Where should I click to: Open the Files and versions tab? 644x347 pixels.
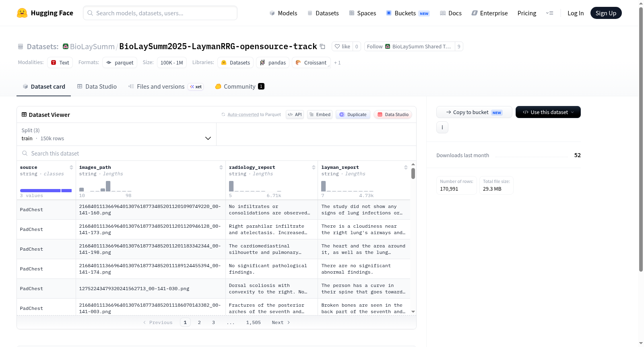(x=166, y=86)
